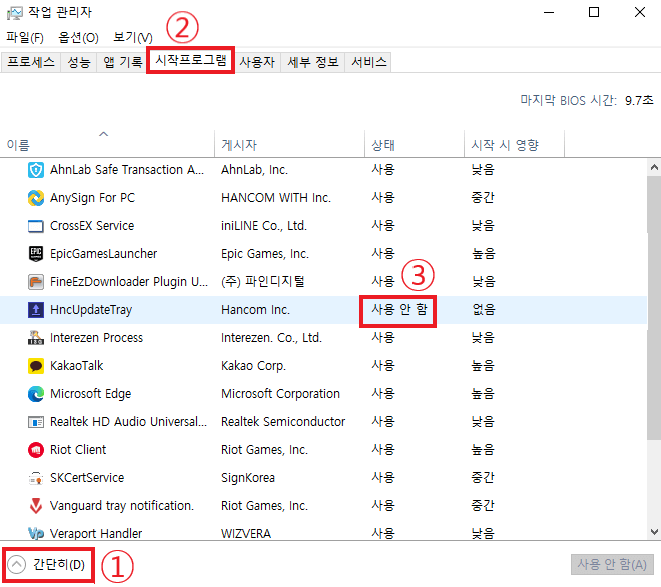Click the Microsoft Edge icon

point(36,394)
